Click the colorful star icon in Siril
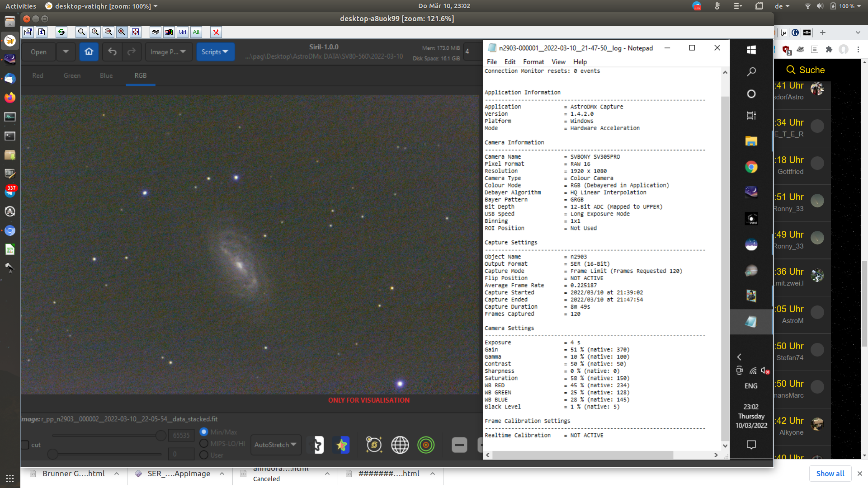Image resolution: width=868 pixels, height=488 pixels. 342,445
